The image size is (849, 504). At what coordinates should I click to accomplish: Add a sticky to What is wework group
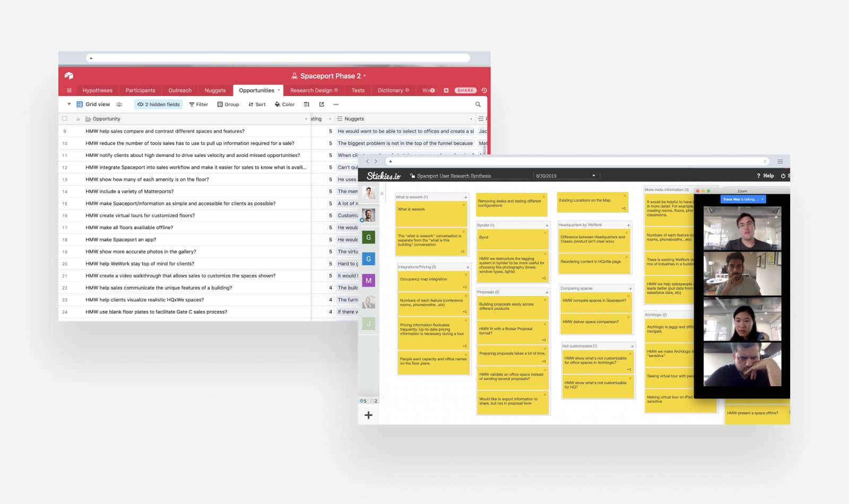(x=466, y=197)
